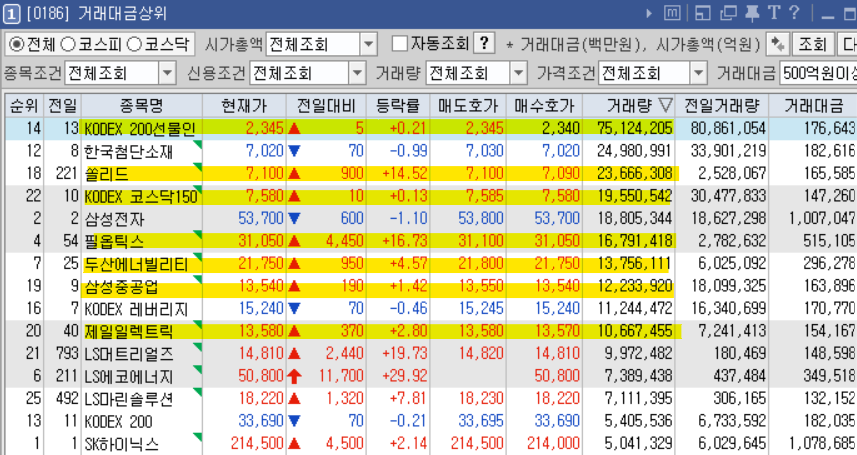Select the 코스닥 radio button

pyautogui.click(x=134, y=44)
